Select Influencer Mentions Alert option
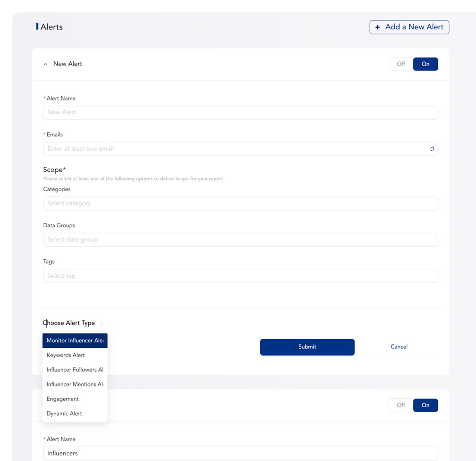476x461 pixels. click(x=75, y=384)
